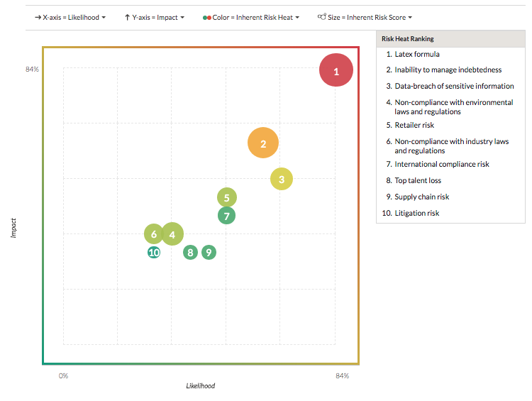Click the red bubble numbered 1
The width and height of the screenshot is (532, 401).
tap(336, 70)
